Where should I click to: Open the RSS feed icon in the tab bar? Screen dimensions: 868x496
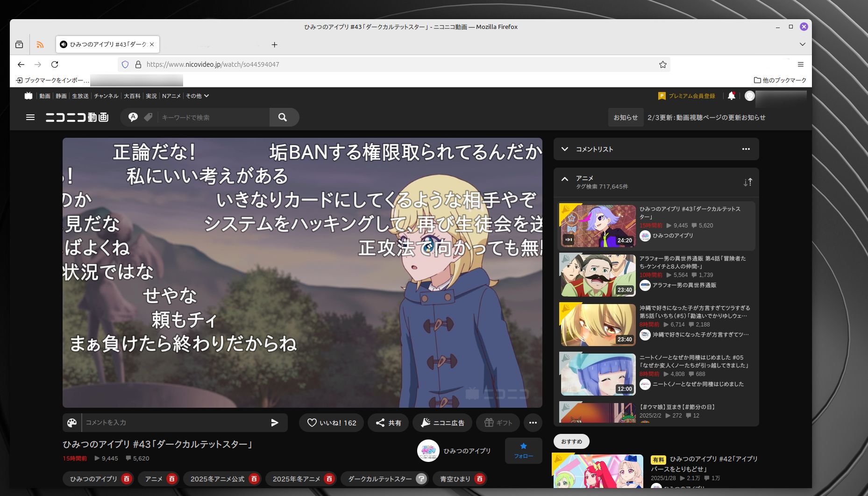[x=40, y=45]
